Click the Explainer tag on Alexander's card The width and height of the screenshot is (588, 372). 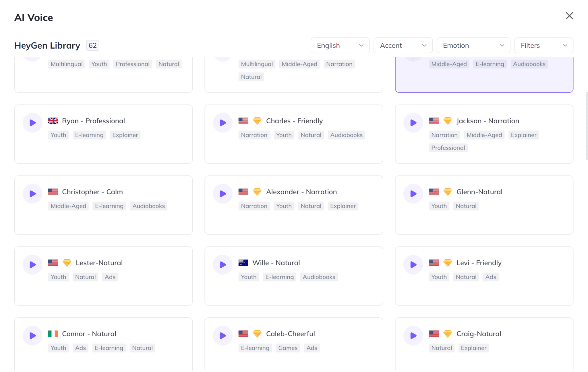[x=343, y=206]
